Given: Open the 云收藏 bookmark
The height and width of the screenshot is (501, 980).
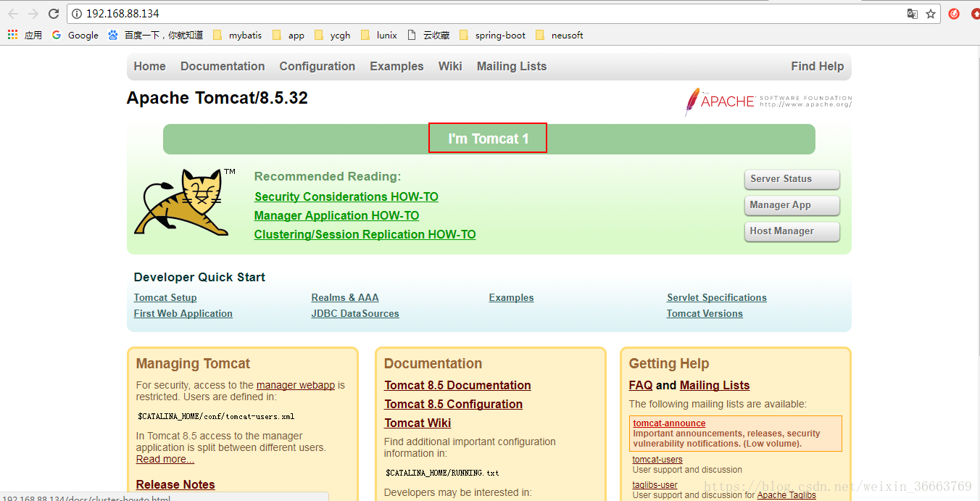Looking at the screenshot, I should point(428,35).
